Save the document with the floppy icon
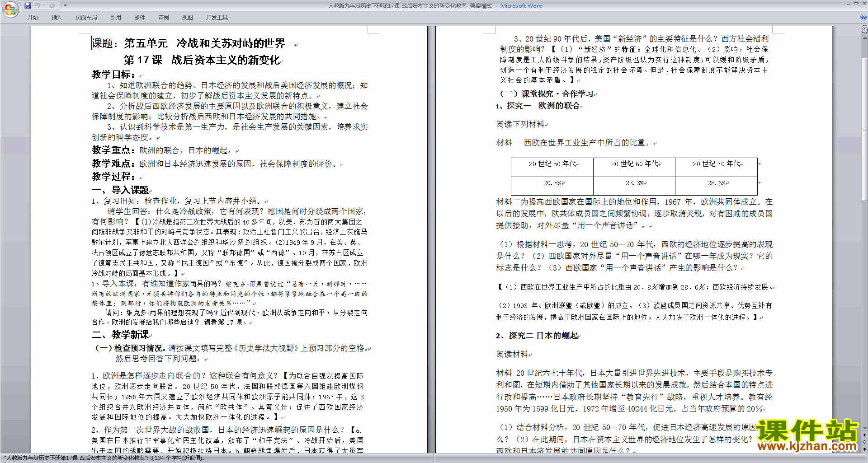The width and height of the screenshot is (868, 463). click(x=28, y=5)
